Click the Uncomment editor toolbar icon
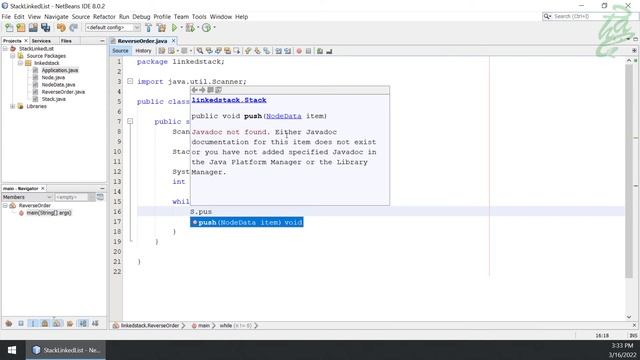 329,51
